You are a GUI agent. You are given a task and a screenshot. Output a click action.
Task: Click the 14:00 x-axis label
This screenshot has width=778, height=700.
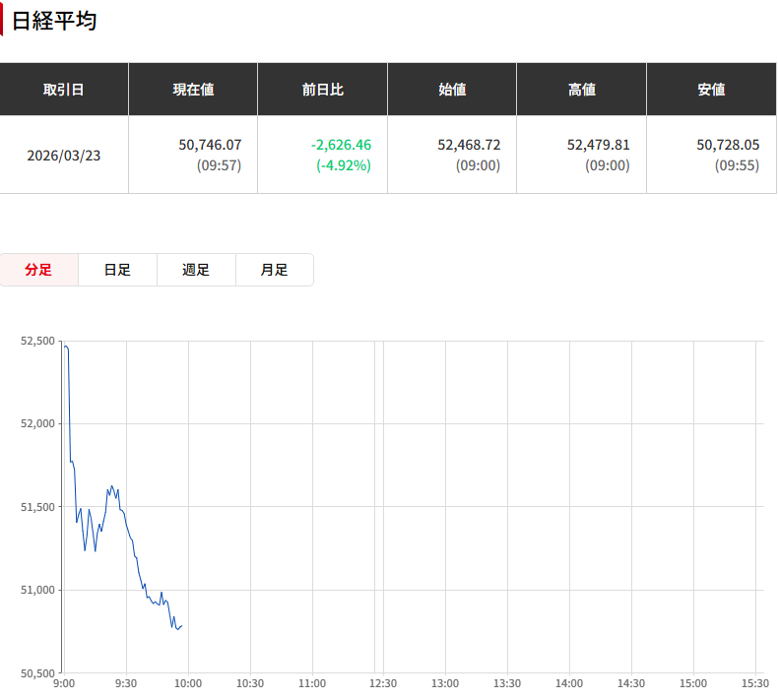(569, 683)
